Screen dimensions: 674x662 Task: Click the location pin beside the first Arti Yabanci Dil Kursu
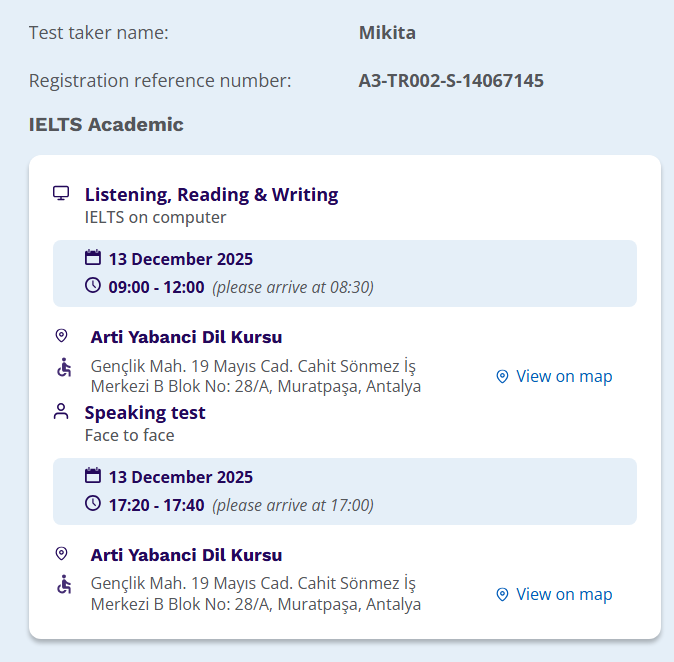[x=62, y=336]
